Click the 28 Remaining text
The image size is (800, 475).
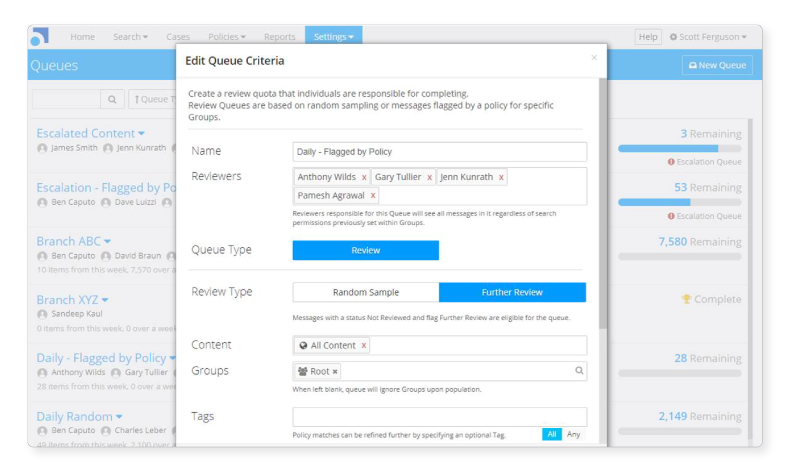click(708, 359)
